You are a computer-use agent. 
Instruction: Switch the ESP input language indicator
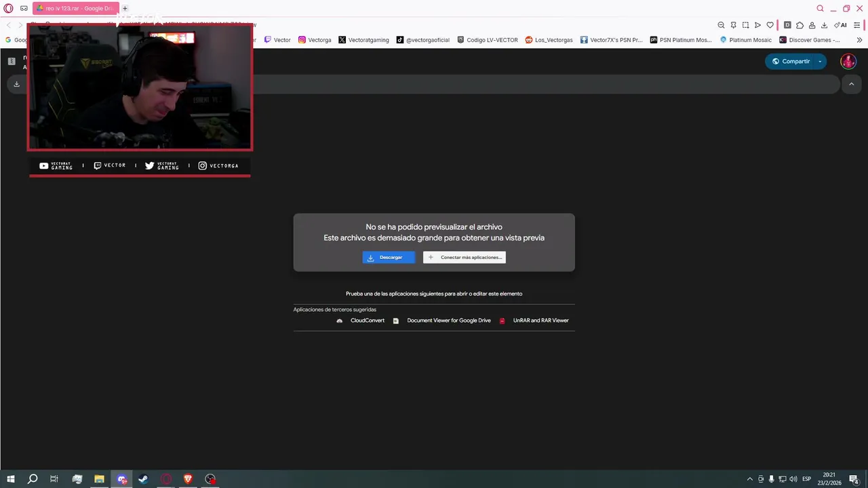tap(807, 479)
